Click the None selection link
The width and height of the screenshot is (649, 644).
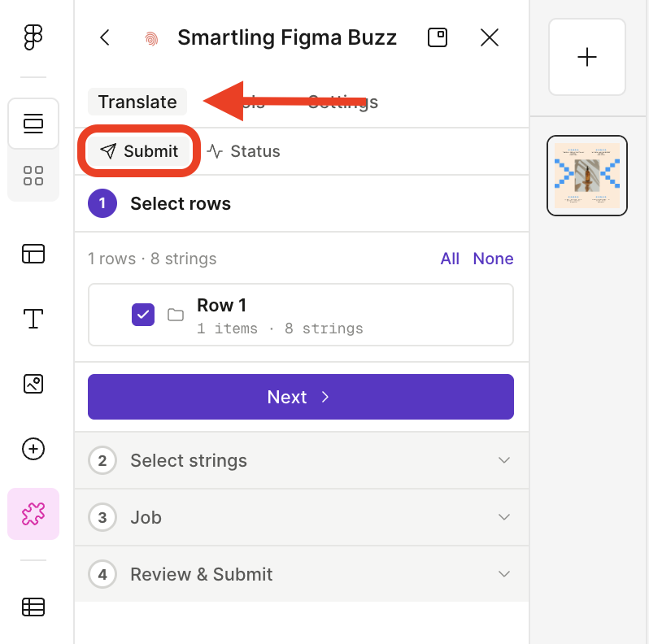click(493, 259)
